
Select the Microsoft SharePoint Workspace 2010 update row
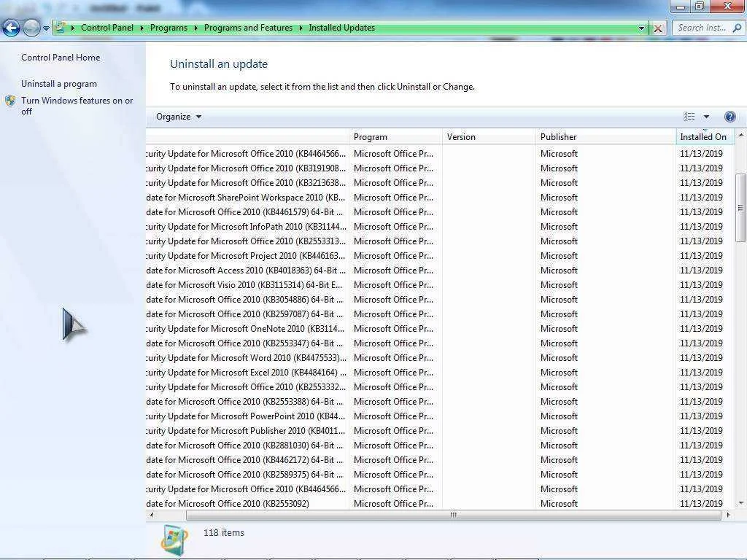pos(440,198)
